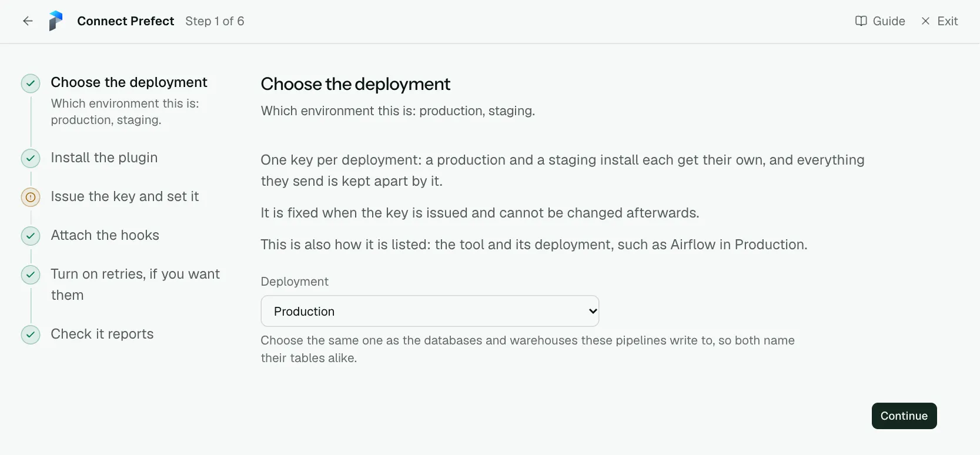Click the sentence starting 'One key per deployment'
This screenshot has width=980, height=455.
point(563,170)
